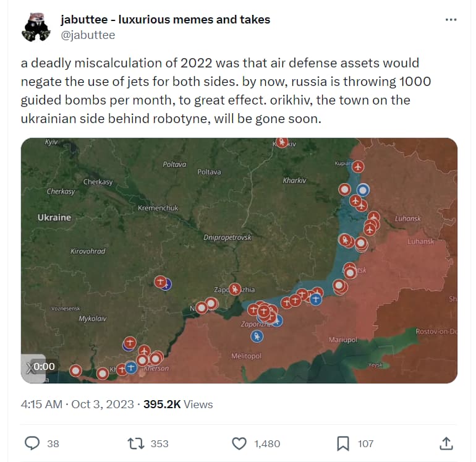476x462 pixels.
Task: Select the Mariupol label on map
Action: click(x=342, y=340)
